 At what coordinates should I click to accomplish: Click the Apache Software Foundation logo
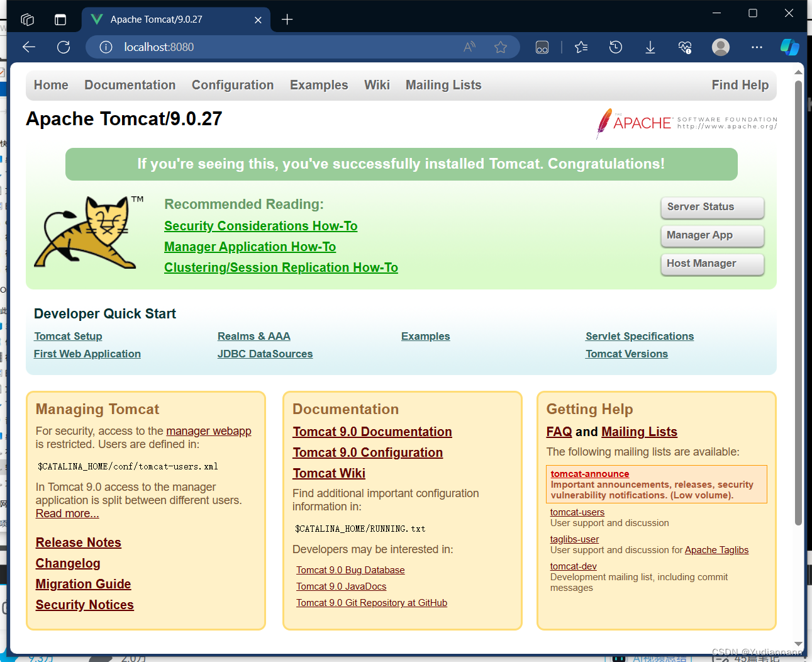686,123
